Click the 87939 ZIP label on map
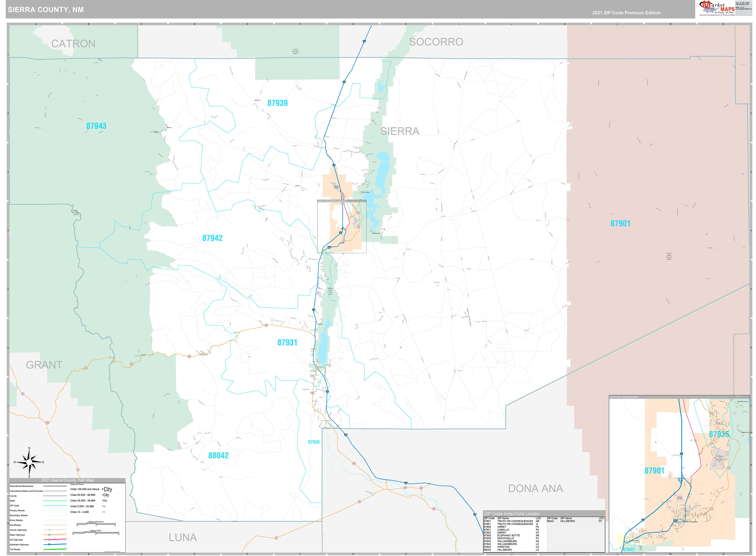 (x=278, y=103)
